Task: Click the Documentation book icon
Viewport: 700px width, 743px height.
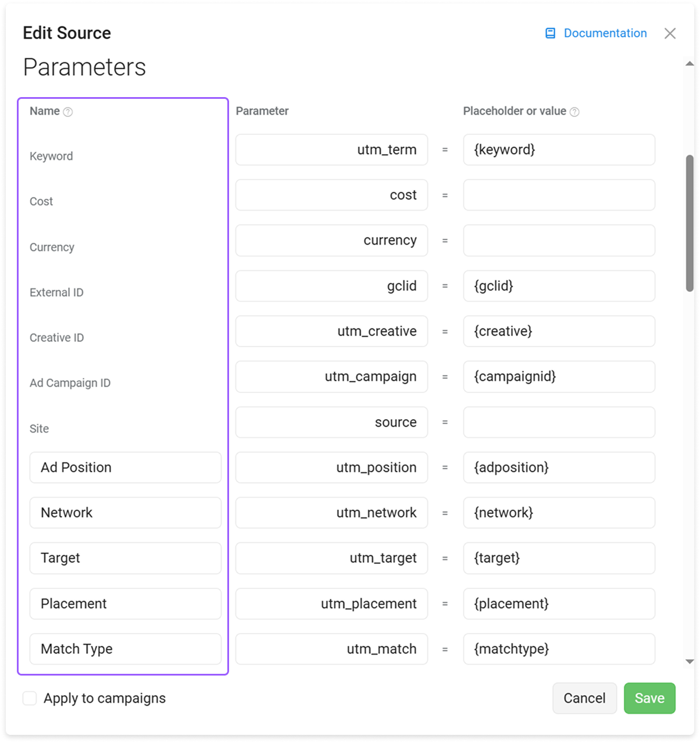Action: tap(550, 33)
